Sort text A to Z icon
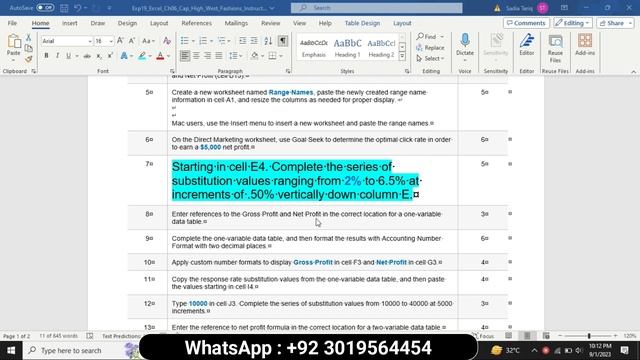Screen dimensions: 640x360 (268, 41)
